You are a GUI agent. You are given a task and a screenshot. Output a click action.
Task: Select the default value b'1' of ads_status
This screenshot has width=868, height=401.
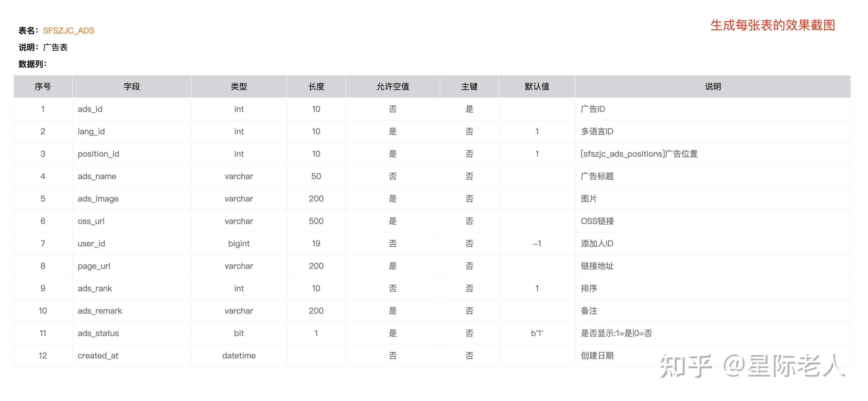[x=537, y=333]
